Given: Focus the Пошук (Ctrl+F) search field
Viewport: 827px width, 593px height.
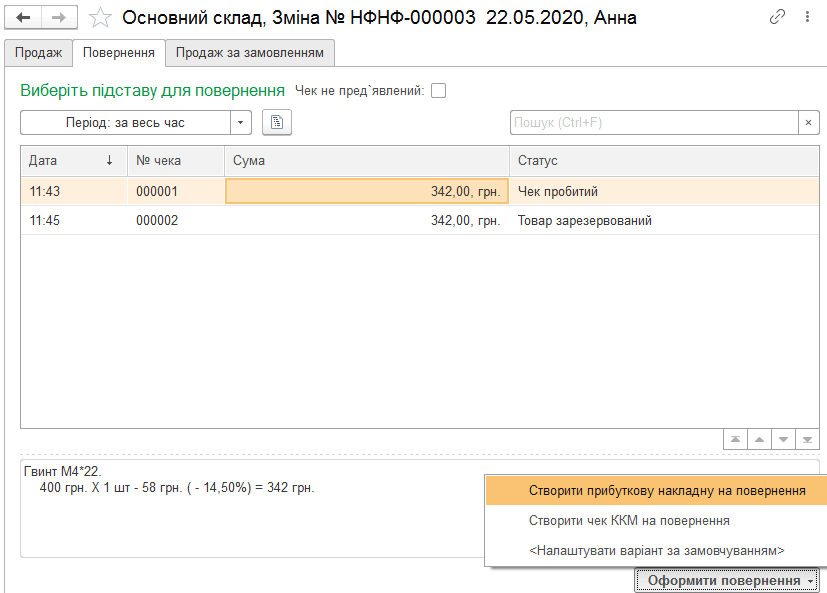Looking at the screenshot, I should pyautogui.click(x=654, y=122).
